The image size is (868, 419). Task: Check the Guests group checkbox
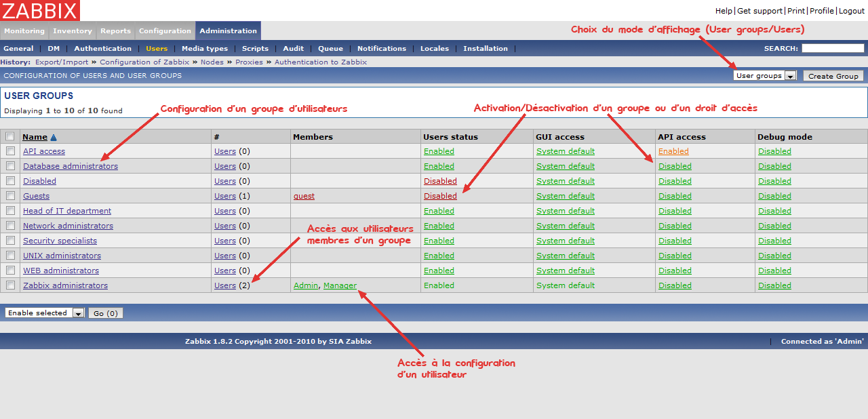(x=10, y=196)
